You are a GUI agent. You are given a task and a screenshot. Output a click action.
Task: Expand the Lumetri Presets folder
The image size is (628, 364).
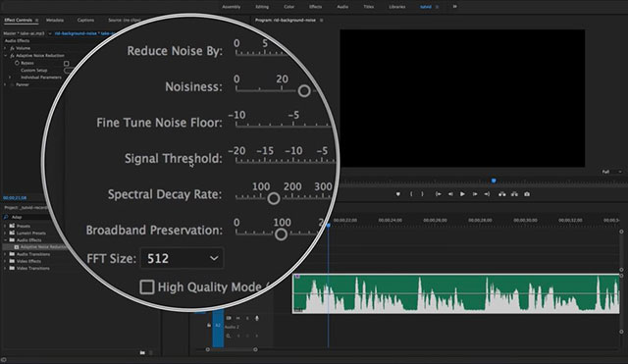[x=5, y=234]
